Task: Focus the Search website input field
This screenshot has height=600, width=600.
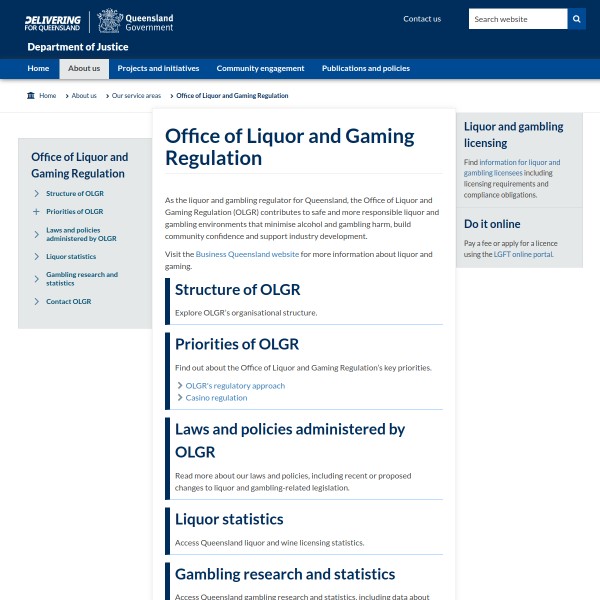Action: click(x=517, y=19)
